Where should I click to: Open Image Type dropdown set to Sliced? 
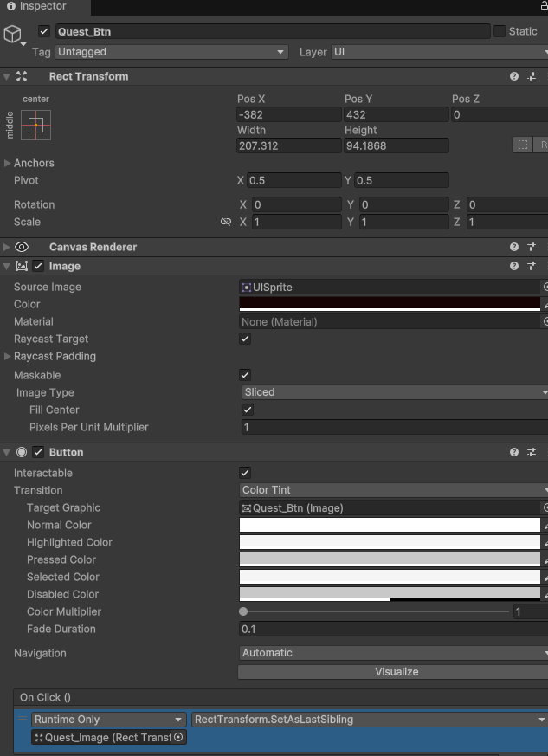tap(394, 392)
